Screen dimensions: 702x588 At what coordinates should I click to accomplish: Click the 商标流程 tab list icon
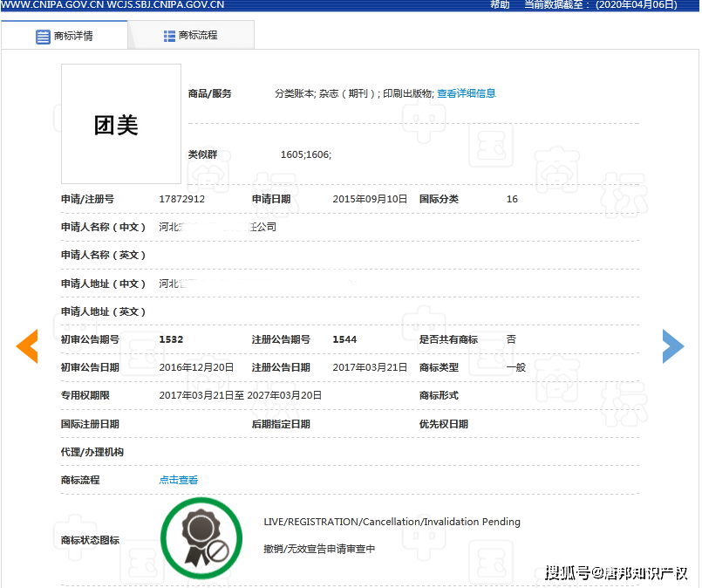click(x=169, y=36)
